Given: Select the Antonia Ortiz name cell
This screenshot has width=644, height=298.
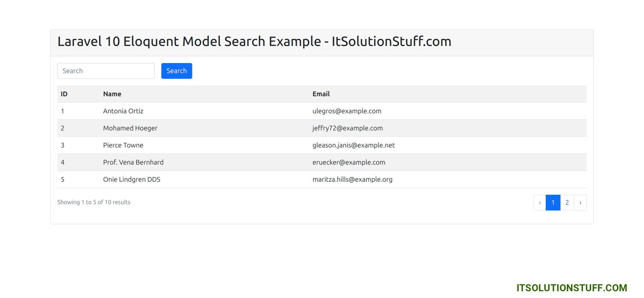Looking at the screenshot, I should pos(123,111).
